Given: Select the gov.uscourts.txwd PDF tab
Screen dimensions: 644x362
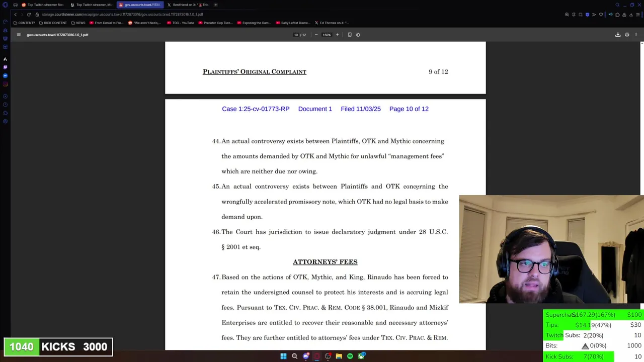Looking at the screenshot, I should (139, 5).
